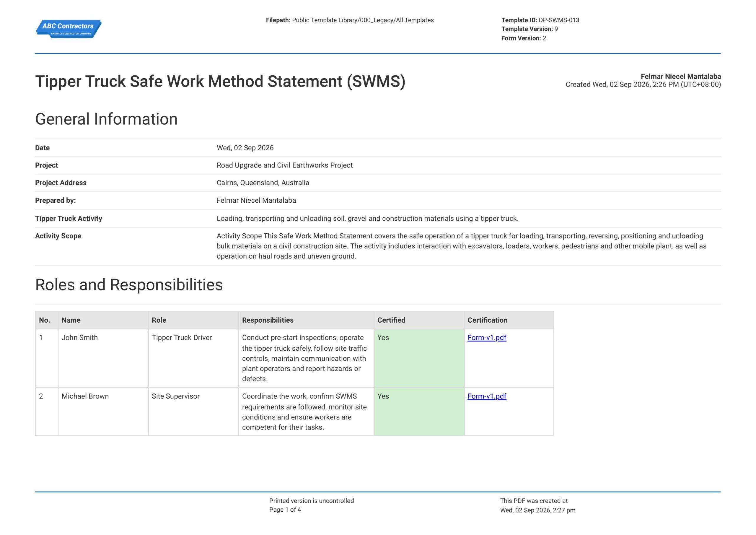This screenshot has height=535, width=756.
Task: Open Michael Brown's Form-v1.pdf certification link
Action: click(487, 396)
